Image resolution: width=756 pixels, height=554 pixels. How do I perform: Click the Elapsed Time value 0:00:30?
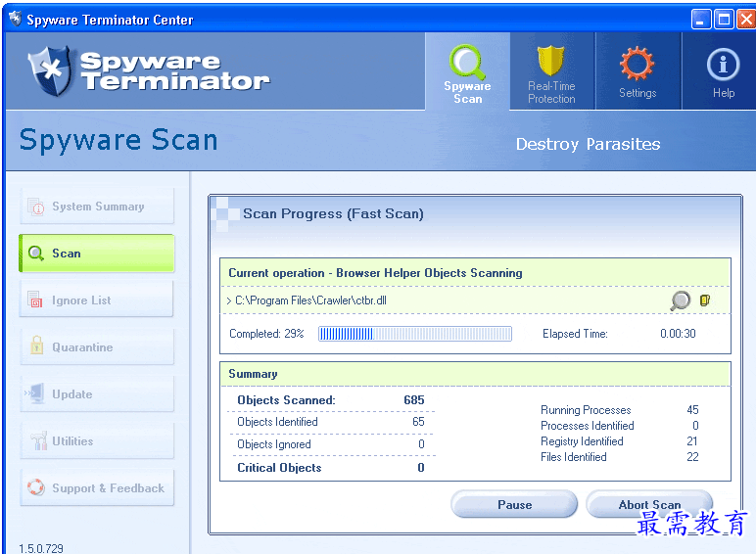pyautogui.click(x=678, y=334)
